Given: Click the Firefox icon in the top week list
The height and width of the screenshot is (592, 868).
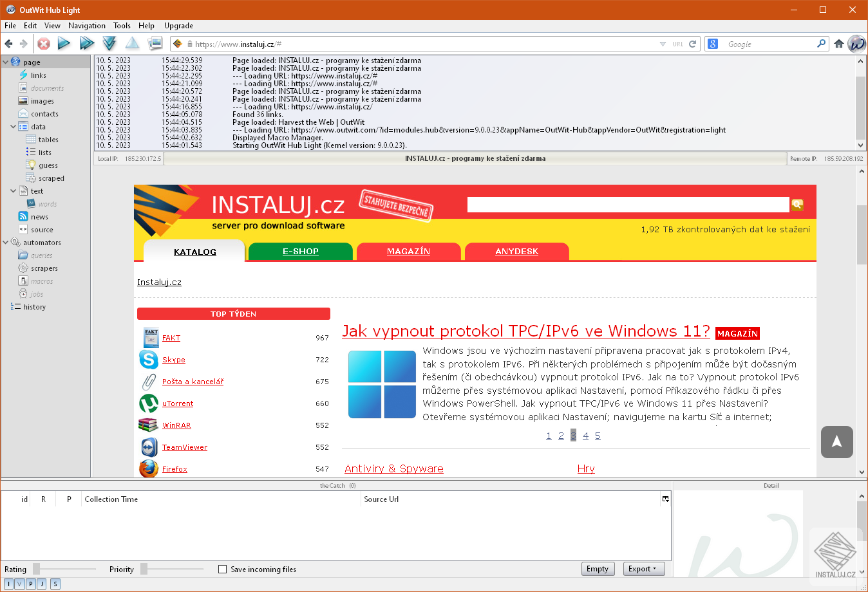Looking at the screenshot, I should (149, 468).
